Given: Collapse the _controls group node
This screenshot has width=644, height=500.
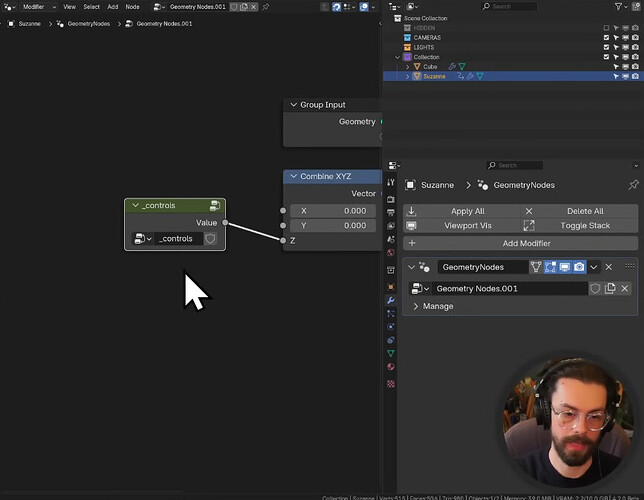Looking at the screenshot, I should pyautogui.click(x=135, y=205).
